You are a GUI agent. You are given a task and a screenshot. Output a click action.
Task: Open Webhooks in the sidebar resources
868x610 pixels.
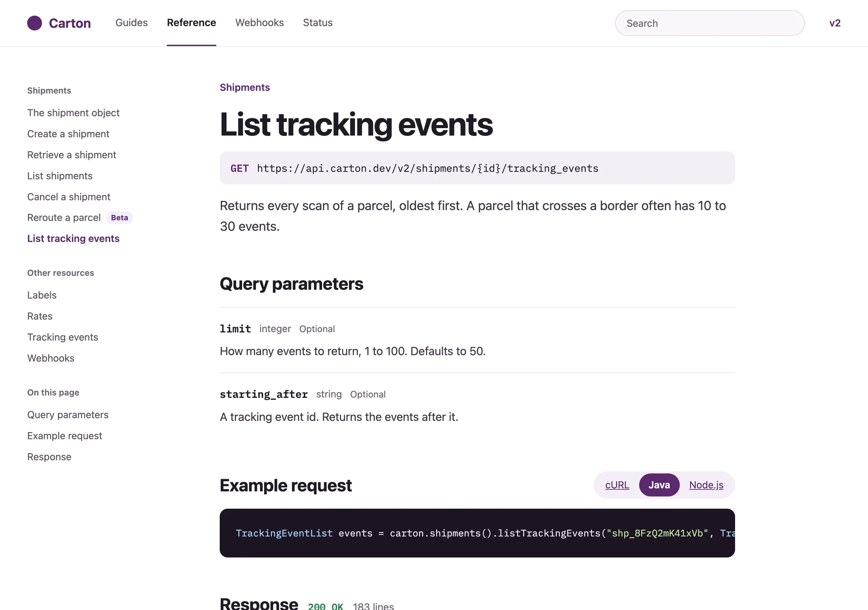pos(51,358)
